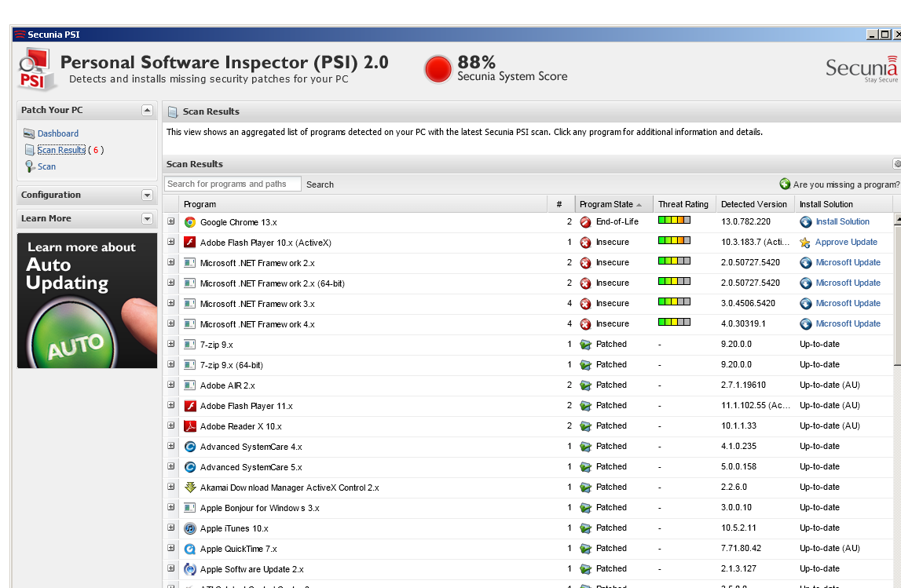Sort by the # column header
The height and width of the screenshot is (588, 901).
(559, 204)
